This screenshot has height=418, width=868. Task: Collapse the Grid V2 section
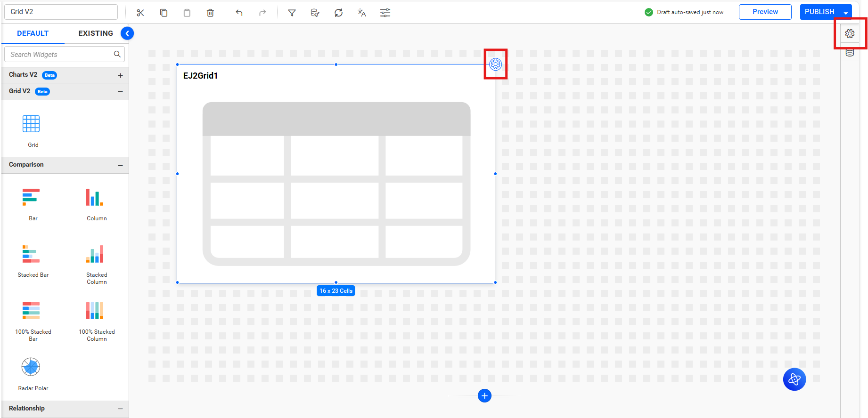point(120,91)
